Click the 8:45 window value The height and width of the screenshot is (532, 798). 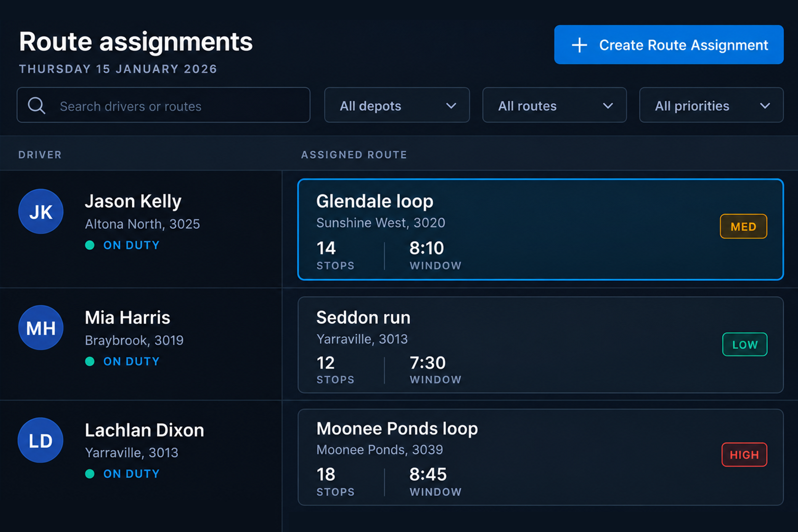[428, 474]
